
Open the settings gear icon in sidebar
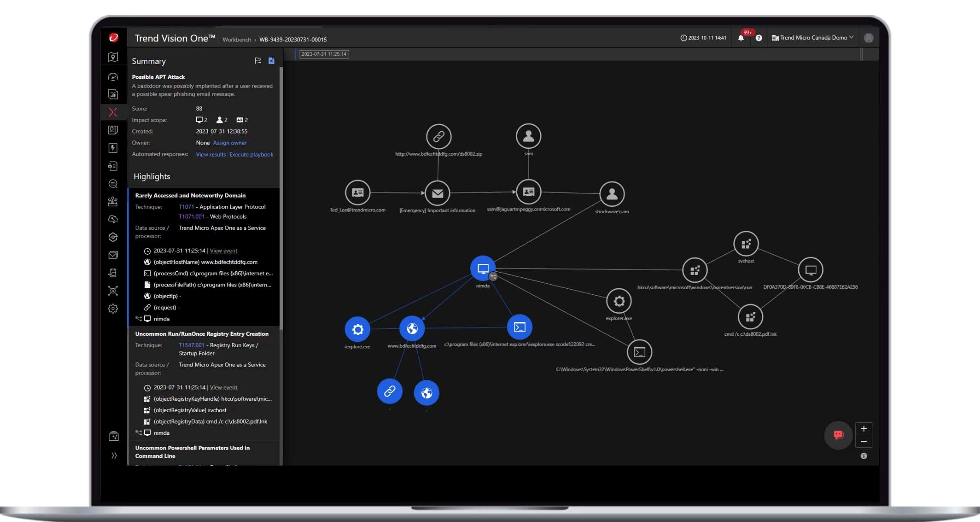click(113, 309)
